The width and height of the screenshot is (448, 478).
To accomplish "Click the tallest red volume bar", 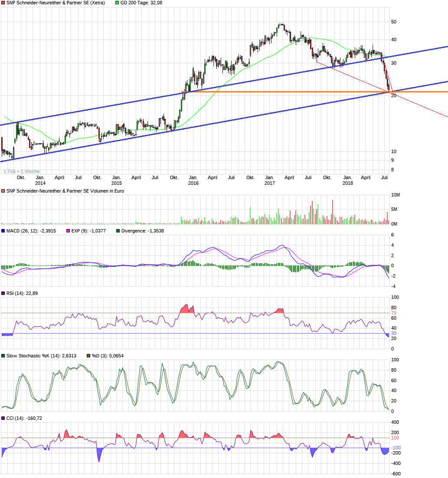I will coord(333,212).
